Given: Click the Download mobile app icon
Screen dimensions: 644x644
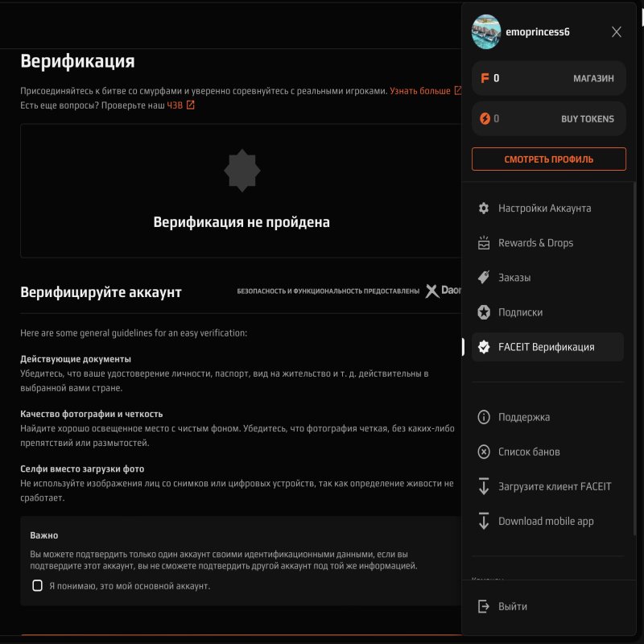Looking at the screenshot, I should (x=483, y=521).
